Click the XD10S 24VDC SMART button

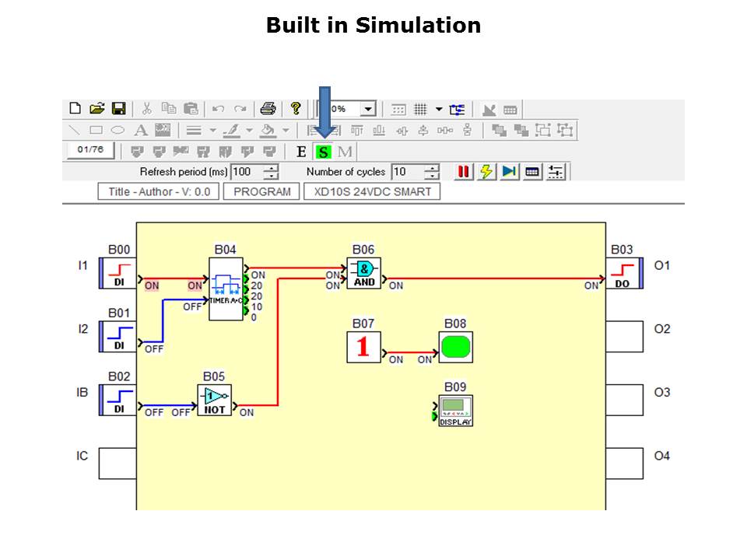pos(372,191)
